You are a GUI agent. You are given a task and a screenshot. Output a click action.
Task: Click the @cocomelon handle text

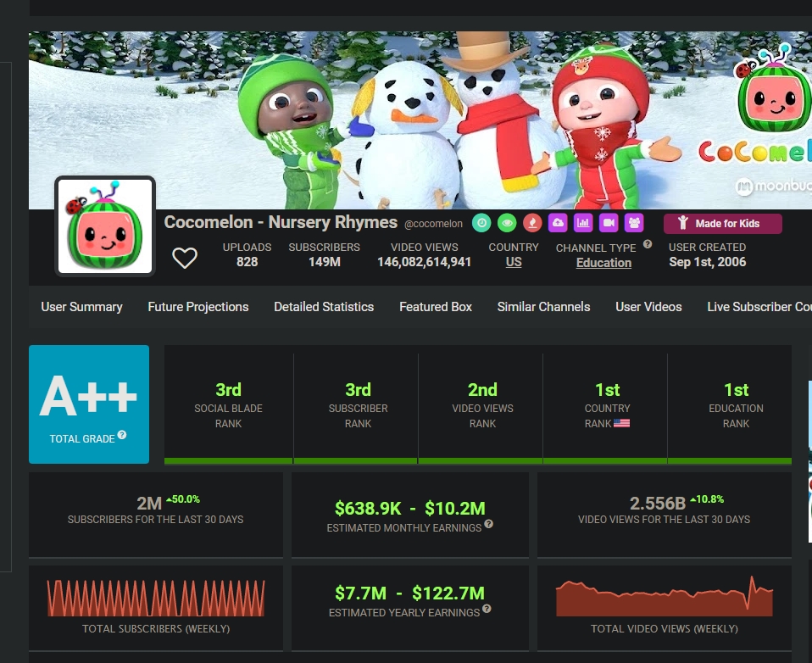point(433,224)
